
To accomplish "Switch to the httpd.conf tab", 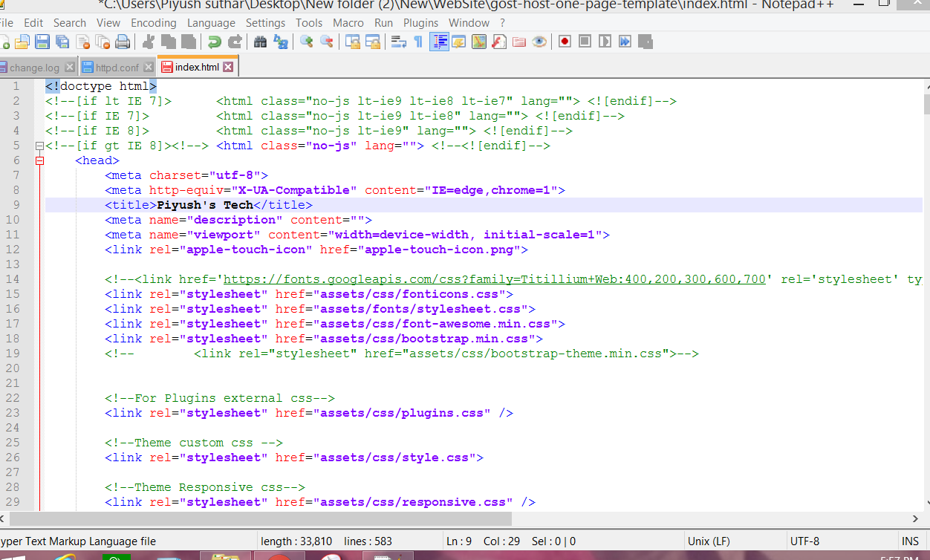I will [x=117, y=67].
